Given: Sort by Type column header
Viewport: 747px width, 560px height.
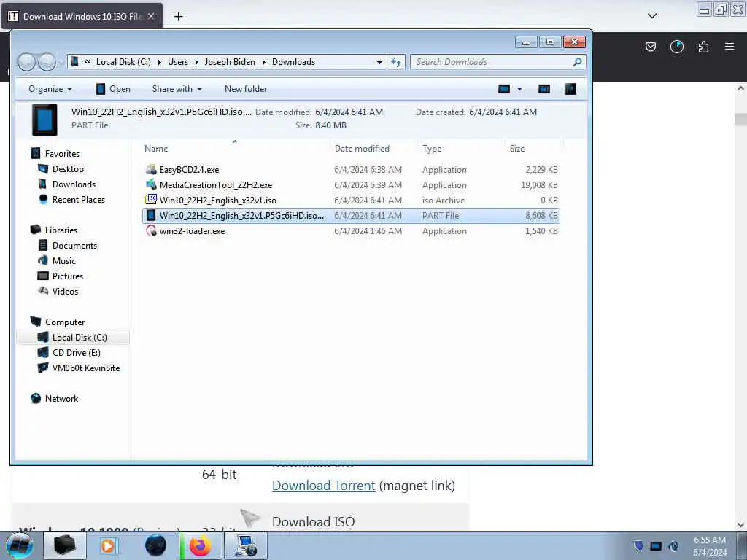Looking at the screenshot, I should pos(432,149).
